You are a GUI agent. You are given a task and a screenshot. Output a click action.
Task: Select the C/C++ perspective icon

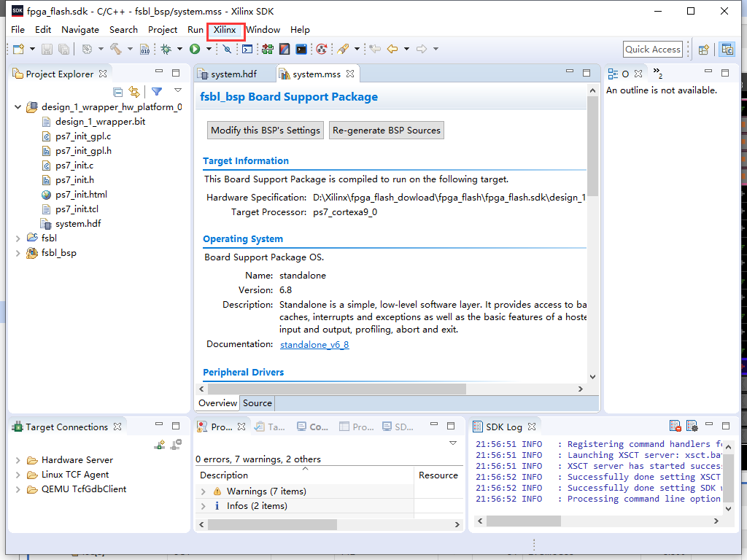pyautogui.click(x=727, y=50)
